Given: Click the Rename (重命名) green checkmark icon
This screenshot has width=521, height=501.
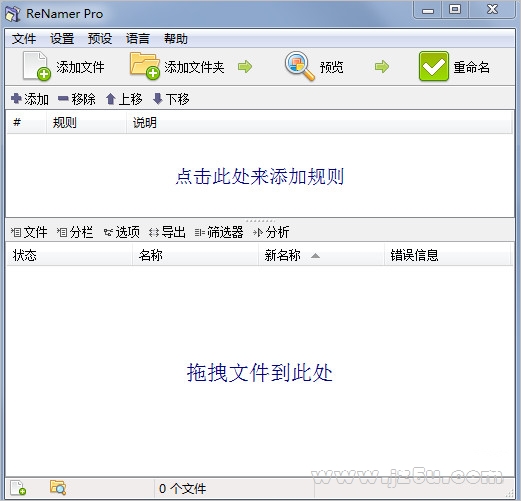Looking at the screenshot, I should tap(434, 66).
